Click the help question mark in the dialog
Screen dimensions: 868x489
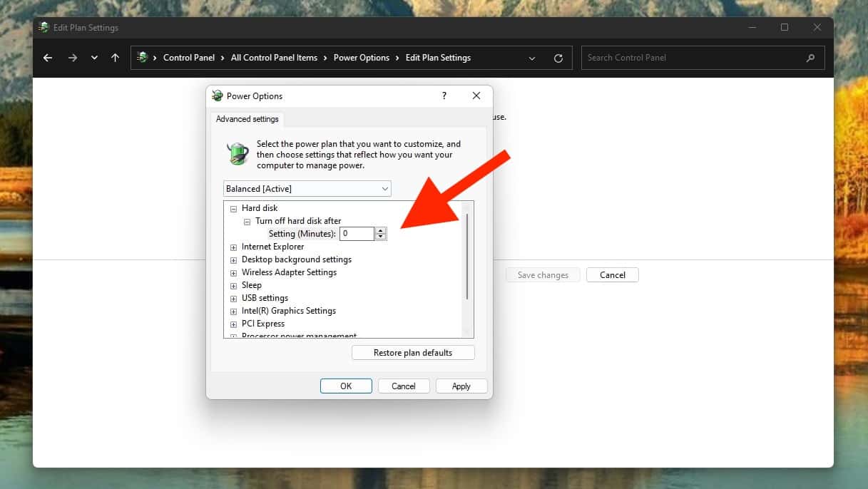point(444,96)
